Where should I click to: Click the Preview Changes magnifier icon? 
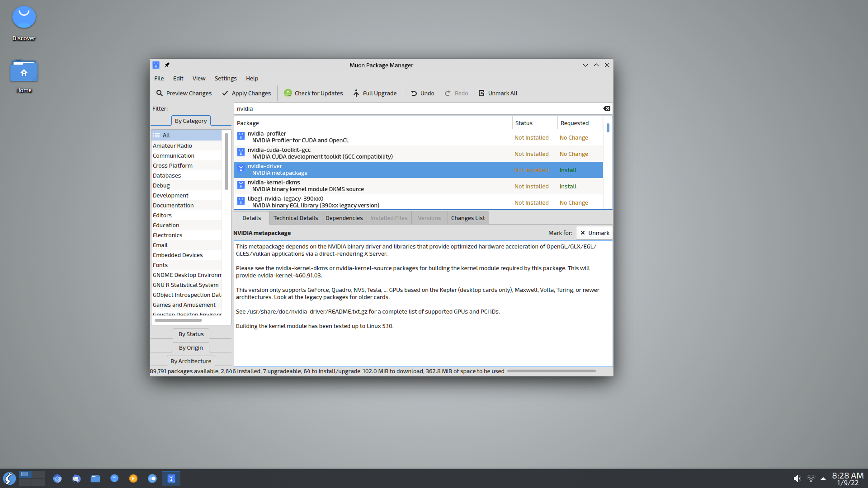(160, 93)
